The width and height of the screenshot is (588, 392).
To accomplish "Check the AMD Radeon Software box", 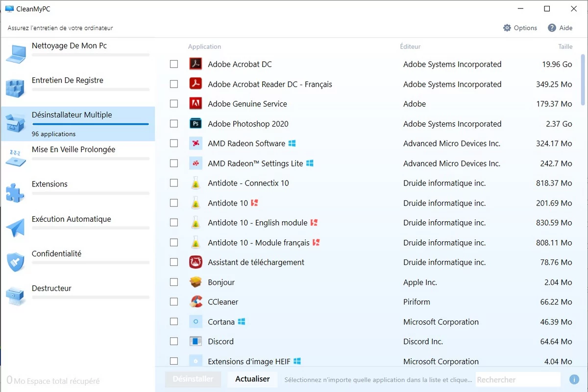I will click(x=174, y=143).
